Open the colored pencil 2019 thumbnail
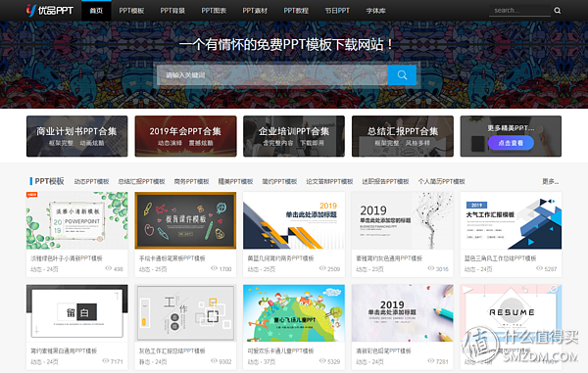 click(x=403, y=313)
